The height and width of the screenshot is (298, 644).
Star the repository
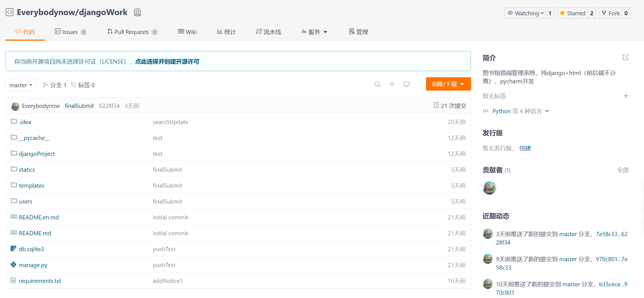coord(573,13)
